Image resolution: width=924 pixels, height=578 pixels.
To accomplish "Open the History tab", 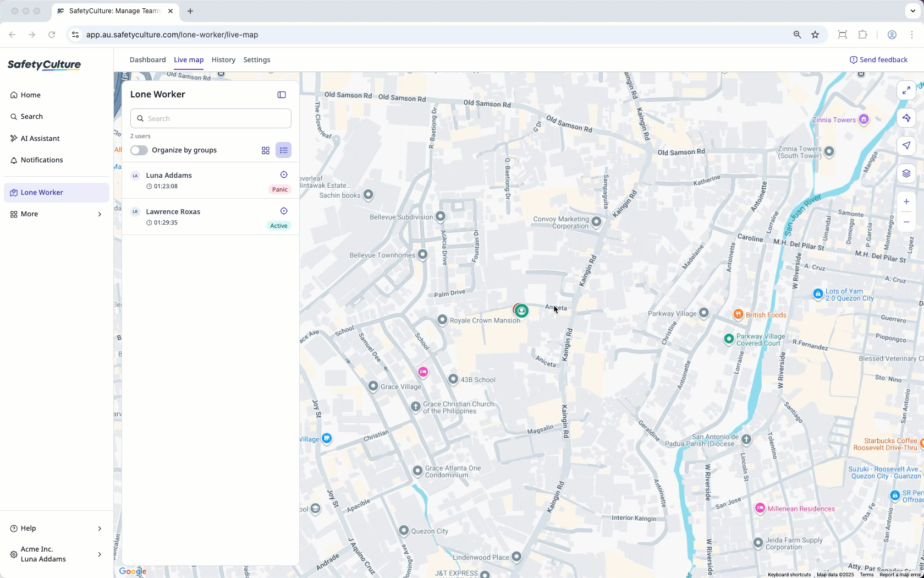I will tap(223, 60).
